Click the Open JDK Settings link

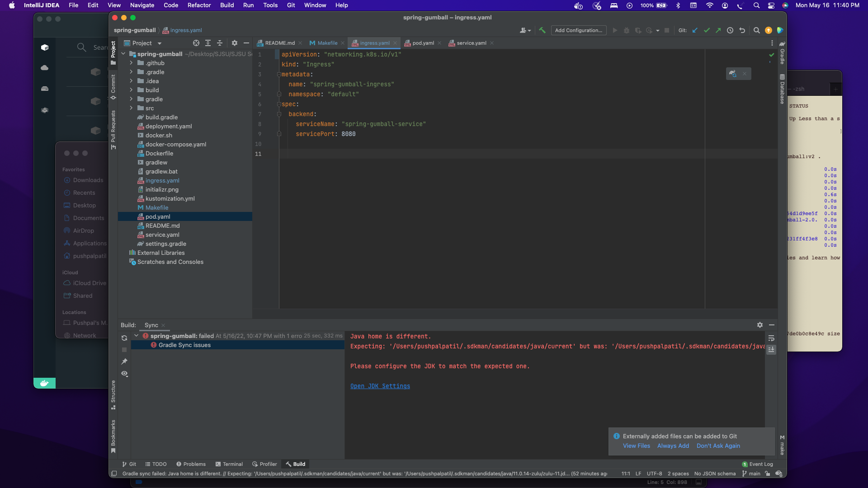pos(380,386)
